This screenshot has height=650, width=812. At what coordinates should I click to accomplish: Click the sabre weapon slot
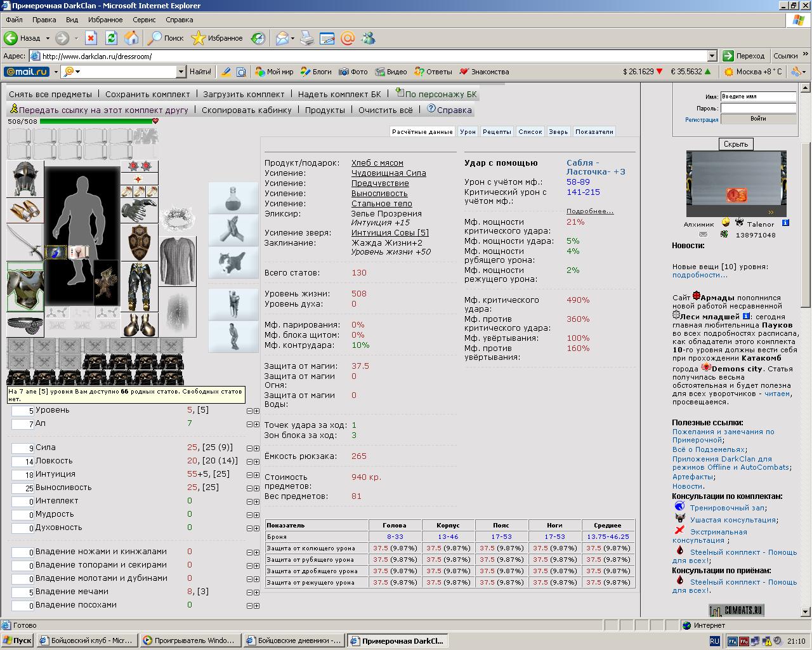[25, 242]
